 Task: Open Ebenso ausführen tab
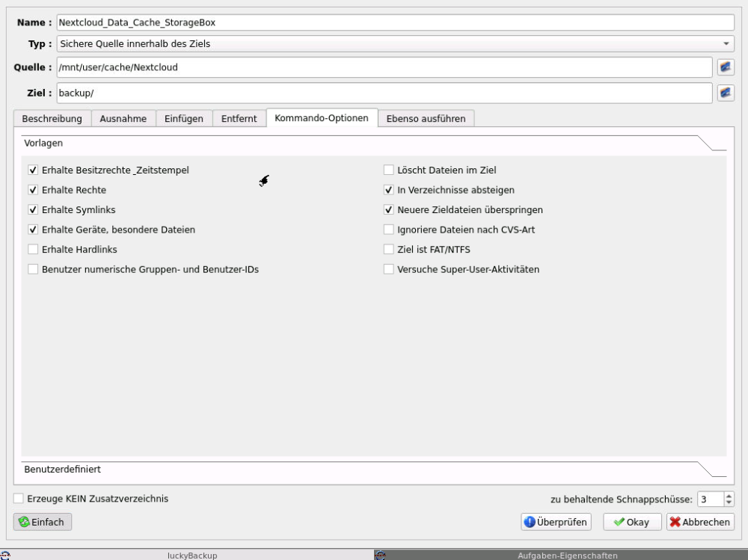(x=426, y=118)
